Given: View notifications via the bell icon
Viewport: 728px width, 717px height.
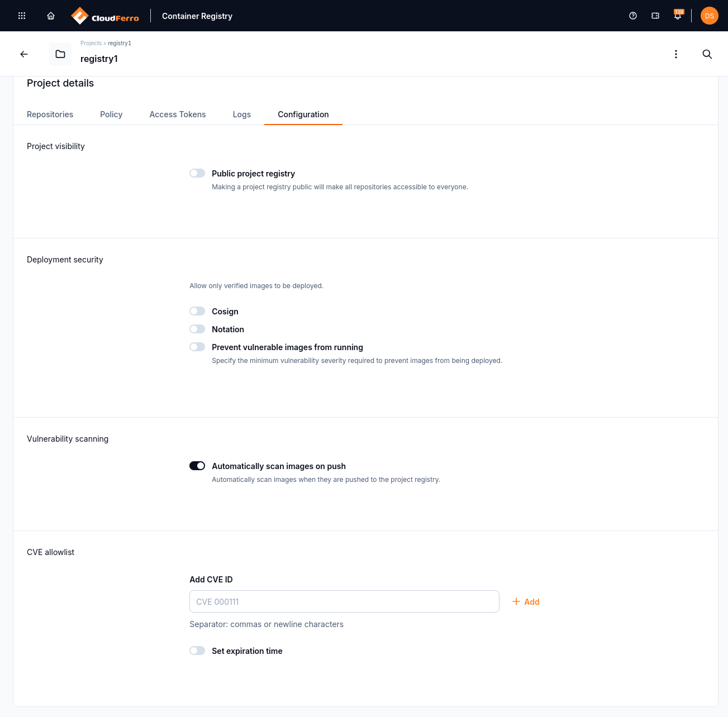Looking at the screenshot, I should [678, 16].
